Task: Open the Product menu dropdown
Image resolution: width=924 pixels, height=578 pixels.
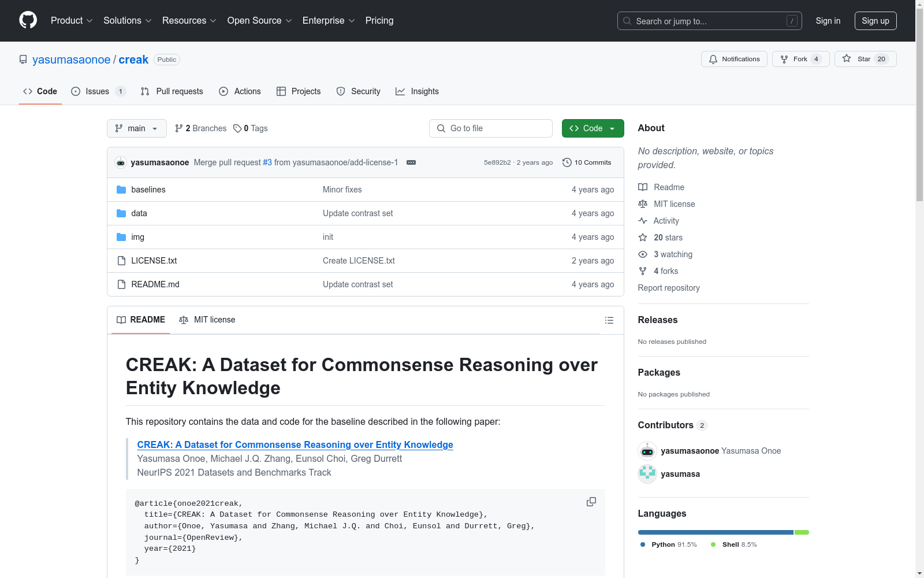Action: click(72, 21)
